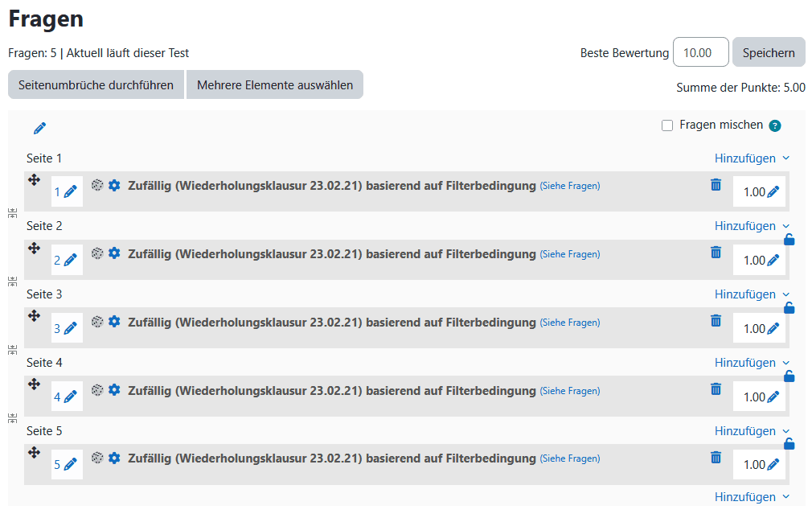The image size is (812, 518).
Task: Open the bottom Hinzufügen menu
Action: [x=752, y=497]
